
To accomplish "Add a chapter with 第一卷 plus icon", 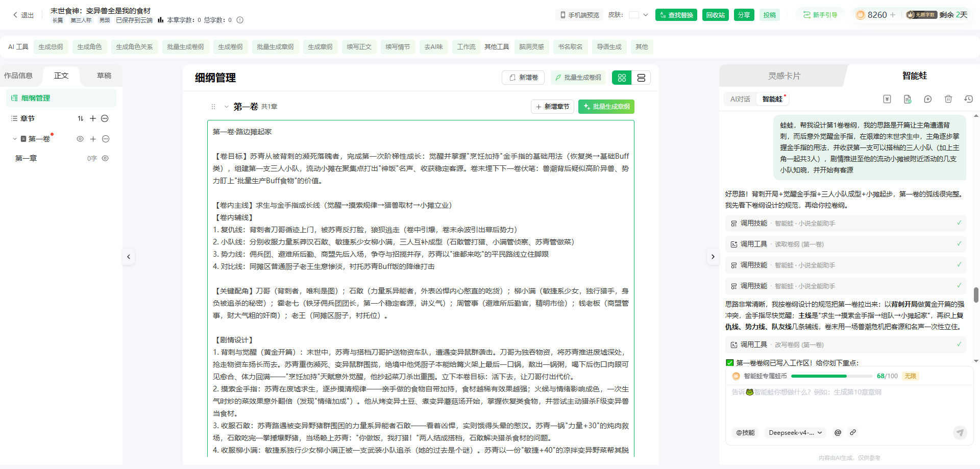I will click(x=93, y=139).
